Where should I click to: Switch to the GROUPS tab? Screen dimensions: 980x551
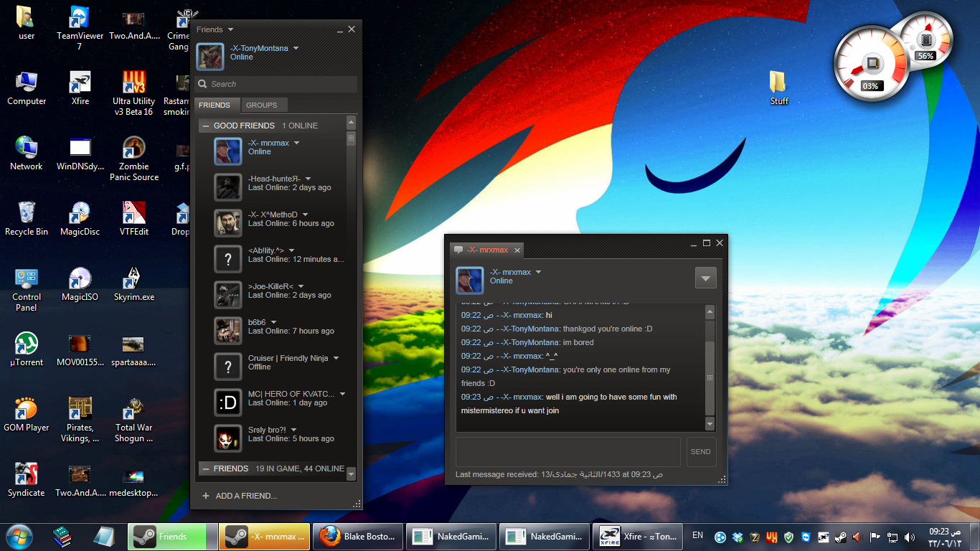point(261,105)
